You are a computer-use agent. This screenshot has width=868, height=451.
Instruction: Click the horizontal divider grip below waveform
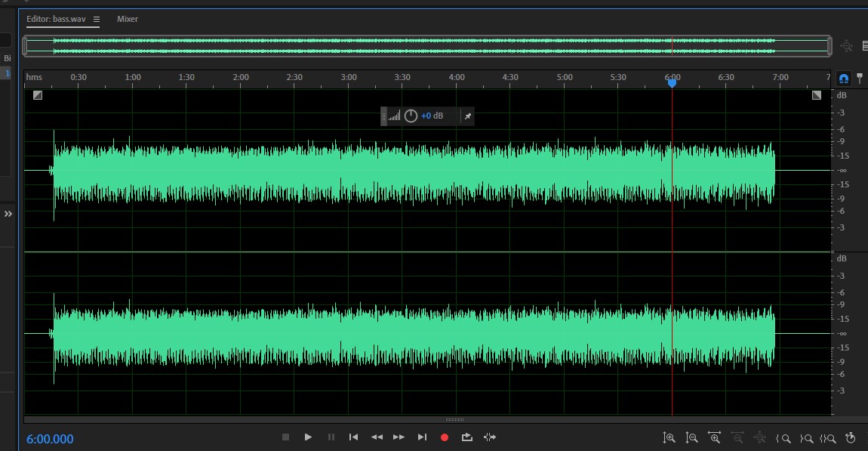[x=454, y=419]
